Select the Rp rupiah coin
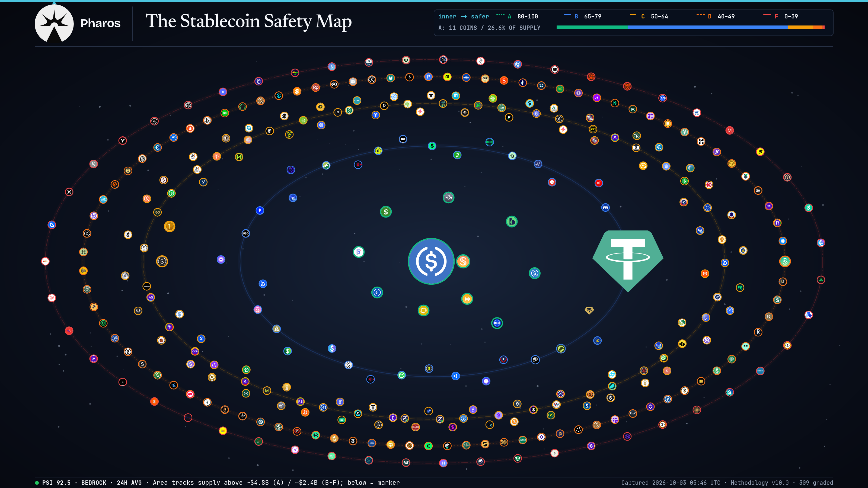868x488 pixels. 315,87
